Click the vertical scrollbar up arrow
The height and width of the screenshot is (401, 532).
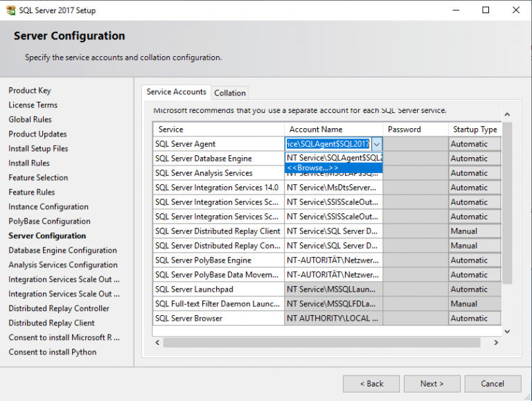click(507, 115)
